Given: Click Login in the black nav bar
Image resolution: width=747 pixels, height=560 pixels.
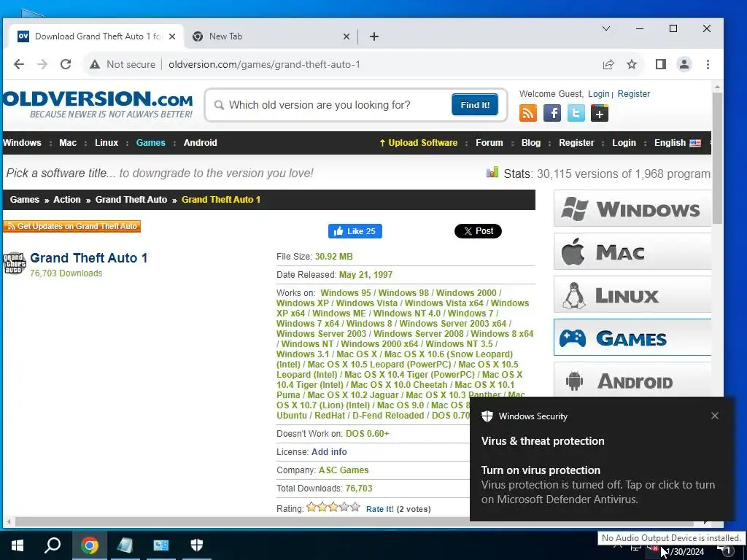Looking at the screenshot, I should pyautogui.click(x=624, y=143).
